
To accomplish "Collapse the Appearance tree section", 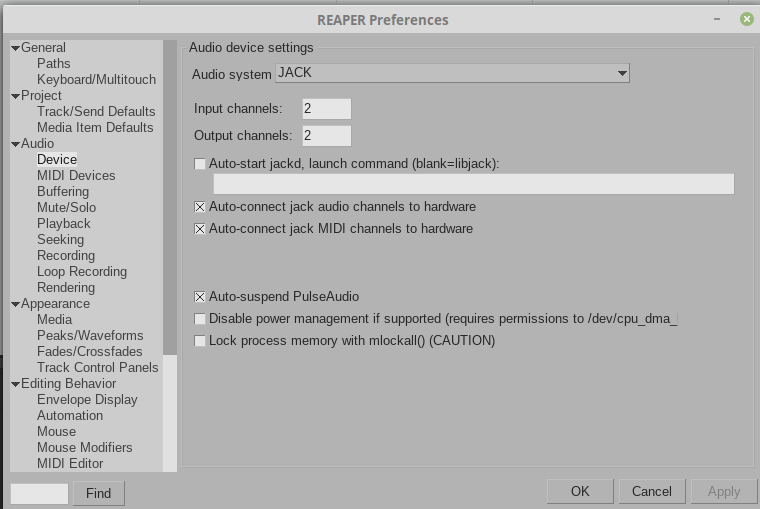I will 15,304.
